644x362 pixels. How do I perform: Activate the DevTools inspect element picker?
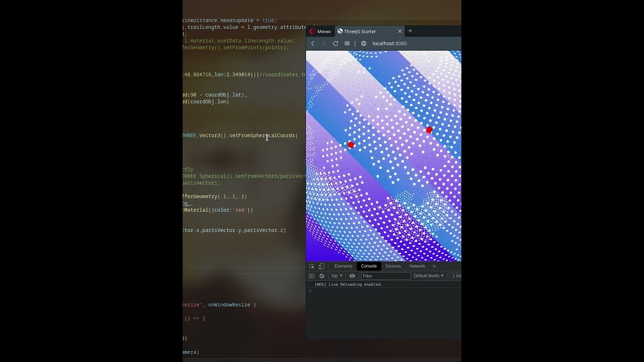click(x=312, y=266)
